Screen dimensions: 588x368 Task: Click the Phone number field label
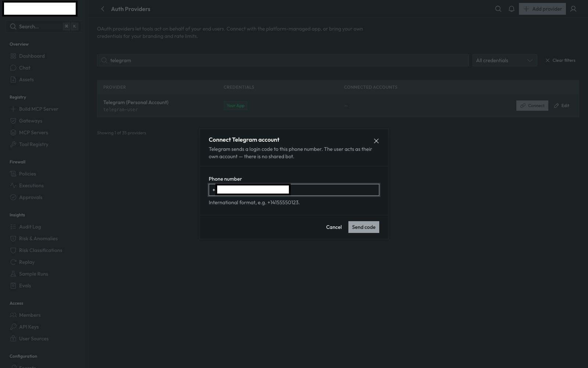pyautogui.click(x=225, y=179)
